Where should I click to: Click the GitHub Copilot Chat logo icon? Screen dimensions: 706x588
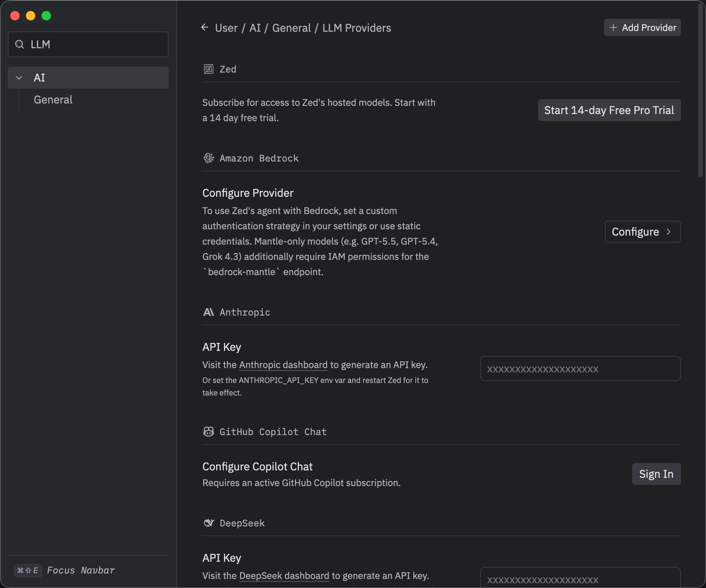pos(209,432)
